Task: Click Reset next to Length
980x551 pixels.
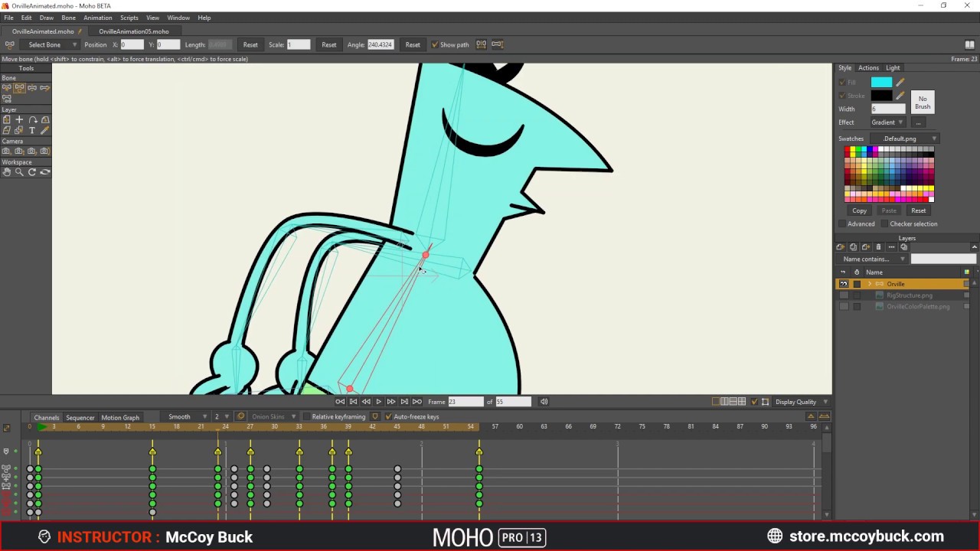Action: pyautogui.click(x=250, y=44)
